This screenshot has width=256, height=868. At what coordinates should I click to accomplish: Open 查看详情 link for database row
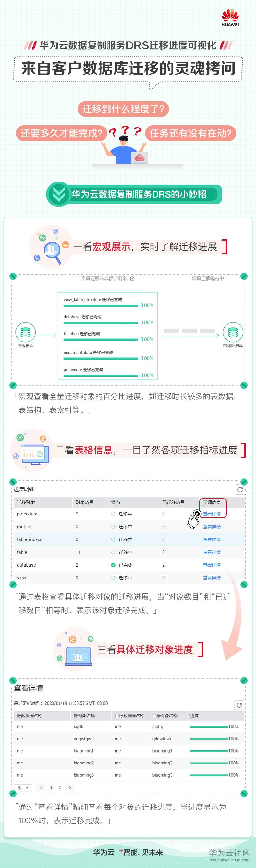[212, 565]
